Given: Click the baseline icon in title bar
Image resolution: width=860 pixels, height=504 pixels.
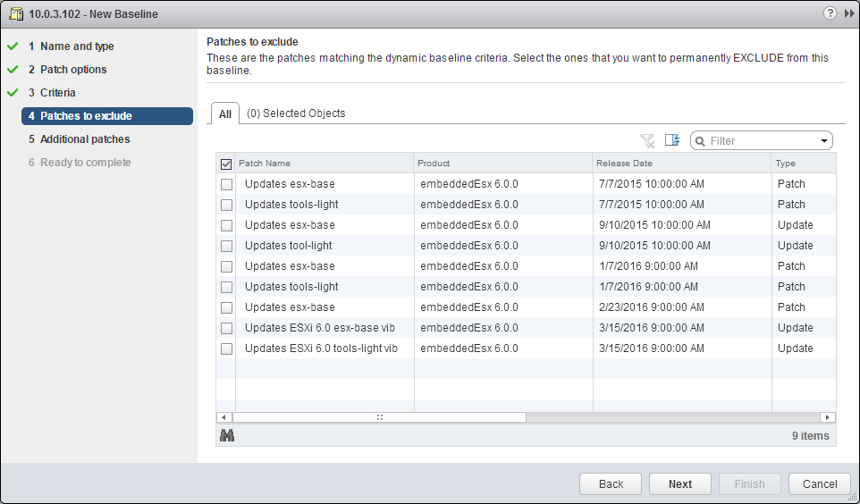Looking at the screenshot, I should click(15, 13).
